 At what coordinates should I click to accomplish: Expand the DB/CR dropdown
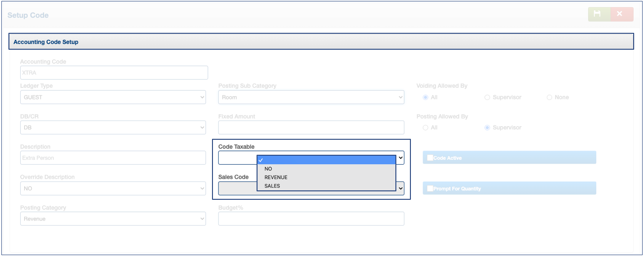point(113,128)
